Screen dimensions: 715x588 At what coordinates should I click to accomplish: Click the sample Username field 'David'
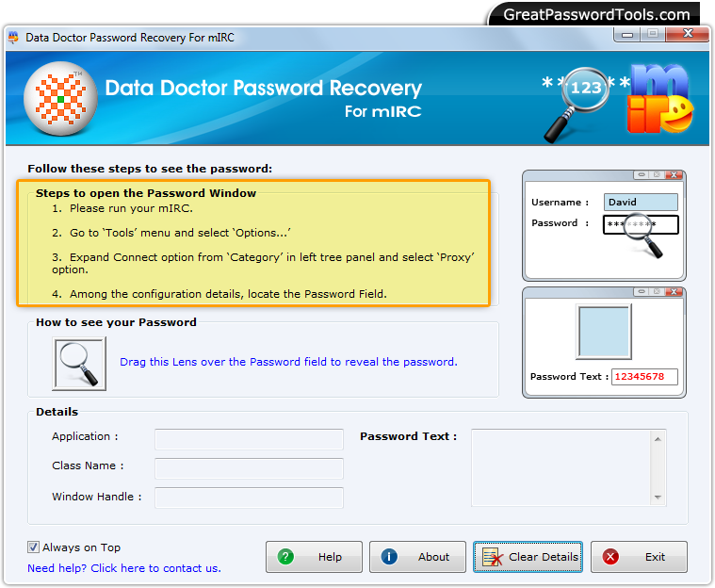(641, 202)
